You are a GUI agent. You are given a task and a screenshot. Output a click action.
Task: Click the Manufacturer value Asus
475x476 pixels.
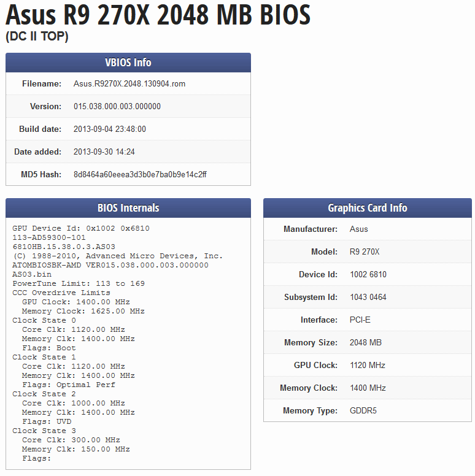(359, 229)
